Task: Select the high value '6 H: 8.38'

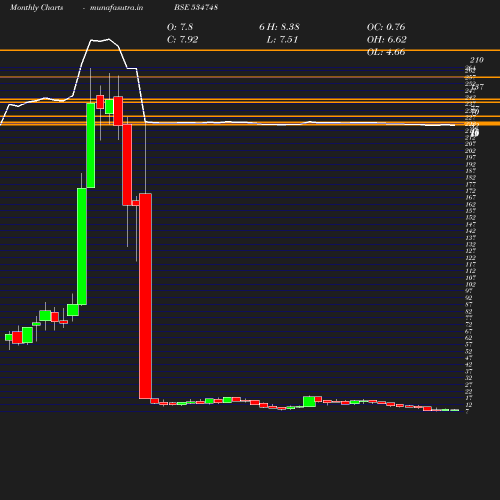Action: [279, 27]
